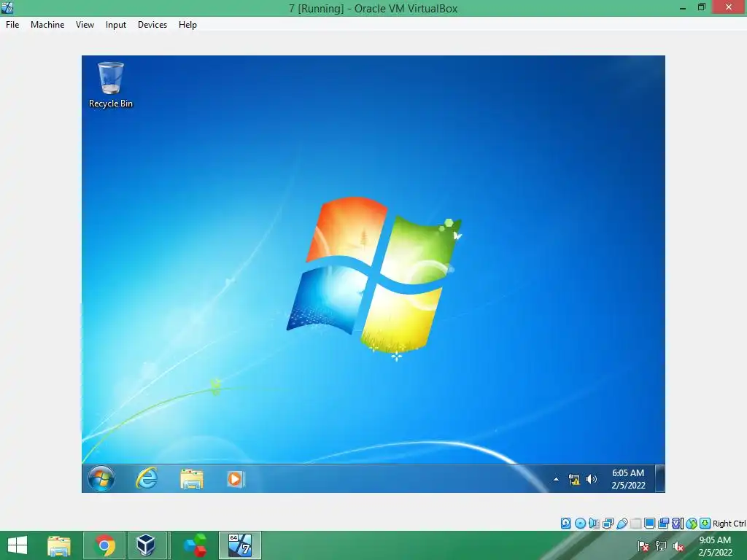This screenshot has width=747, height=560.
Task: Click the USB devices indicator icon
Action: (x=622, y=524)
